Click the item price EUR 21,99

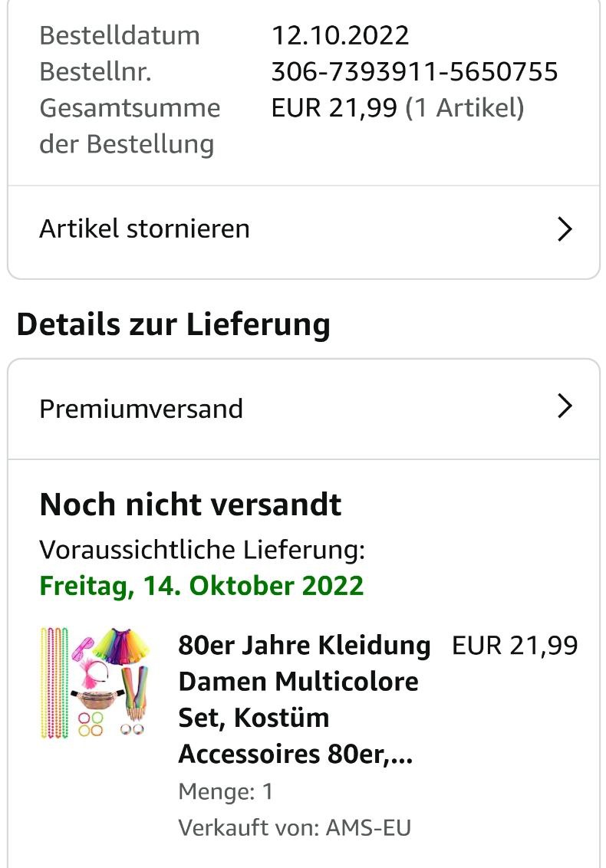(515, 646)
